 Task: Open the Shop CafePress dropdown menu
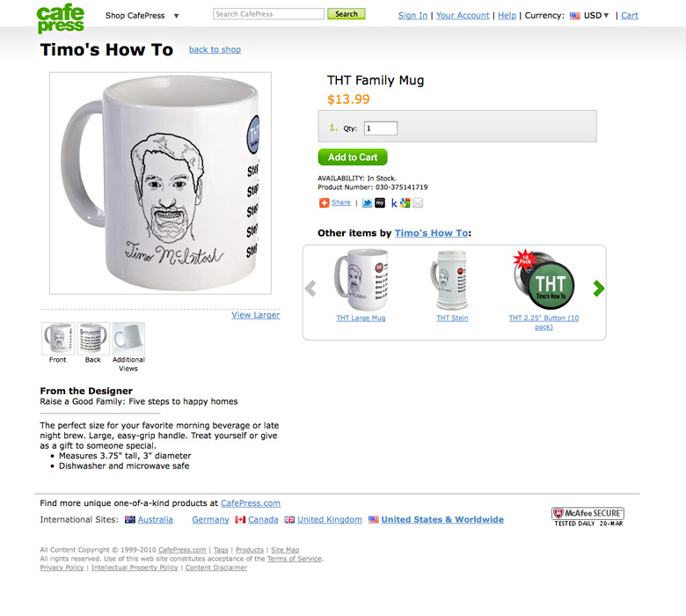pos(142,16)
